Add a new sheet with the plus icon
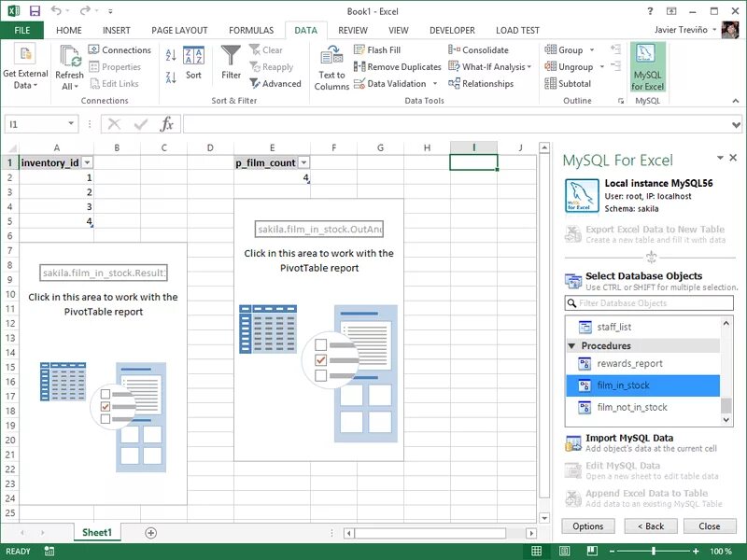 [x=150, y=533]
